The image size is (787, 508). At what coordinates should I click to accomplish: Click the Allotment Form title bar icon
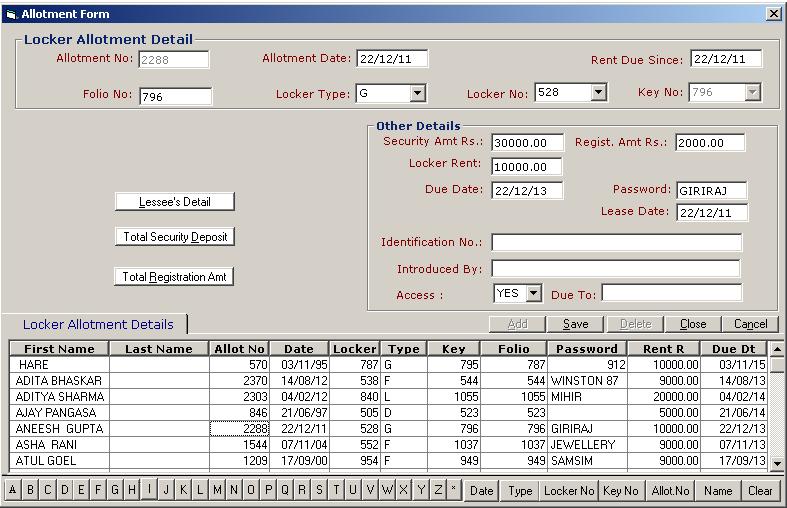point(11,14)
